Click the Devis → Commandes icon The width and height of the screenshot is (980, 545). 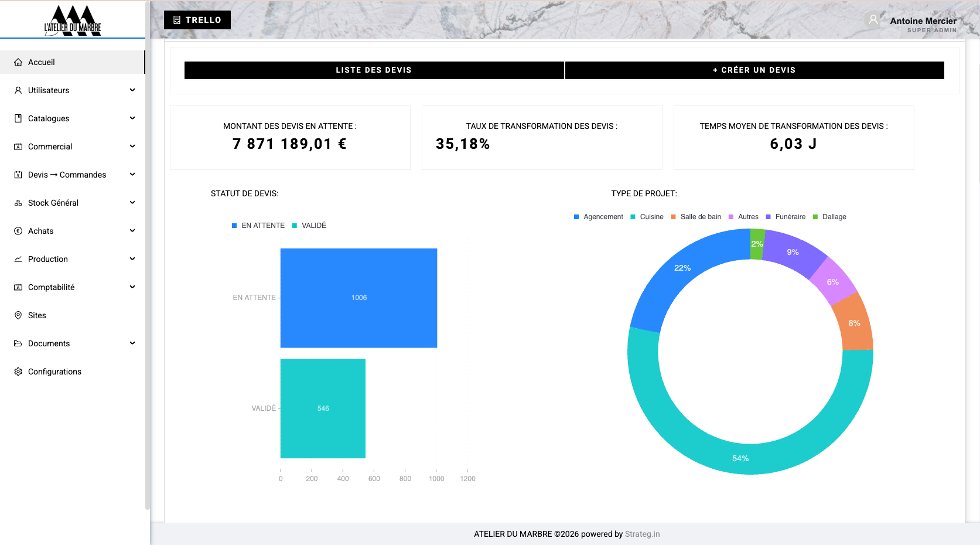18,175
